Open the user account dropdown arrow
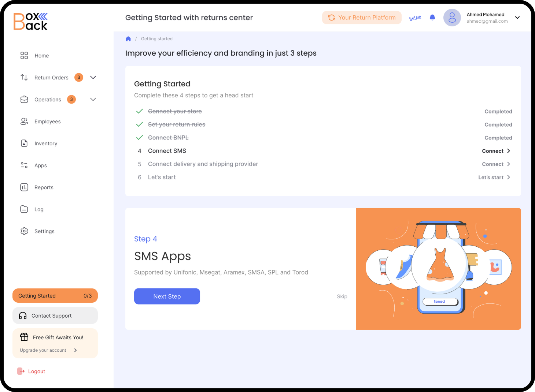This screenshot has width=535, height=392. (x=517, y=18)
